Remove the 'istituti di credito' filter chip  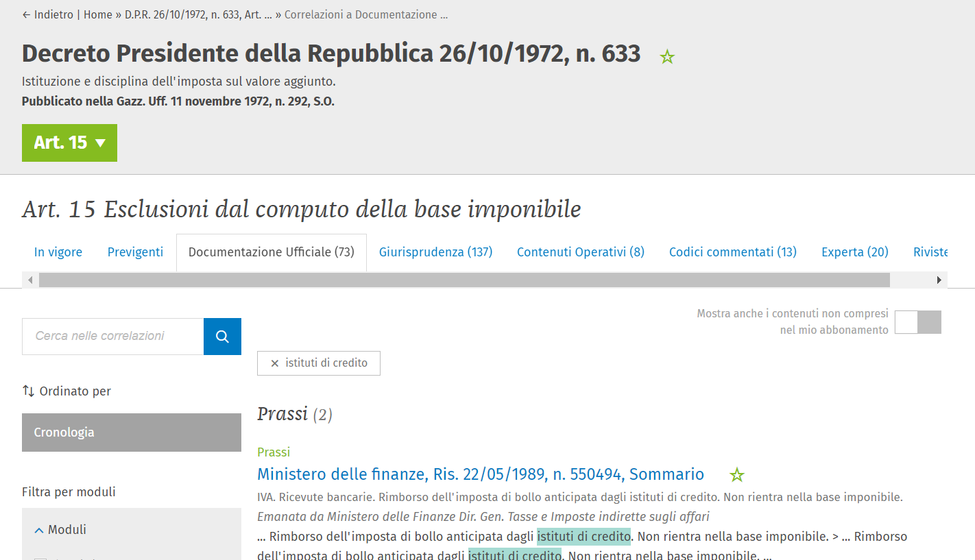pos(275,363)
